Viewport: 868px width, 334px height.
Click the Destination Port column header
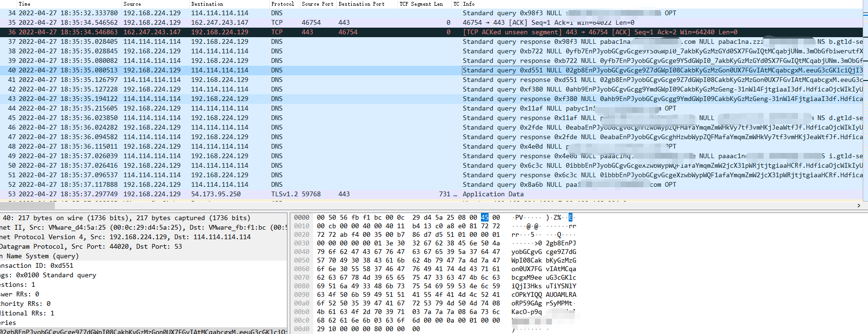(361, 4)
